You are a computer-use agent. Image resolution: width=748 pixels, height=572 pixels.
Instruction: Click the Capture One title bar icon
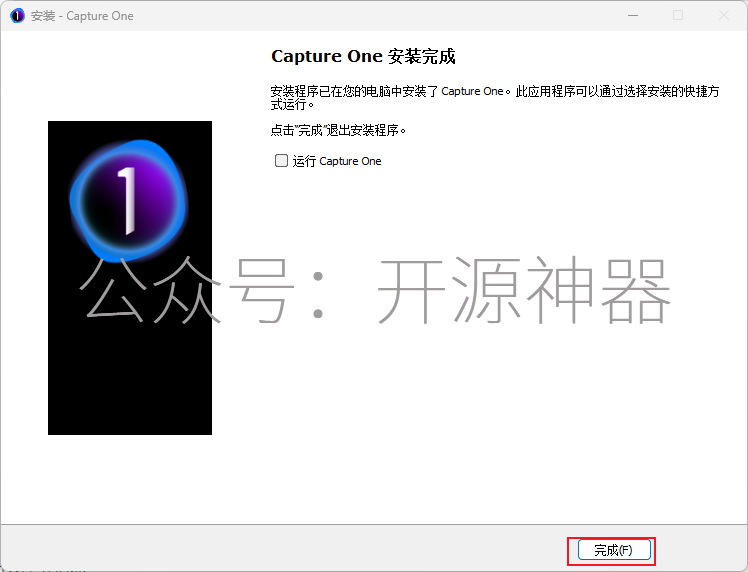pyautogui.click(x=17, y=16)
